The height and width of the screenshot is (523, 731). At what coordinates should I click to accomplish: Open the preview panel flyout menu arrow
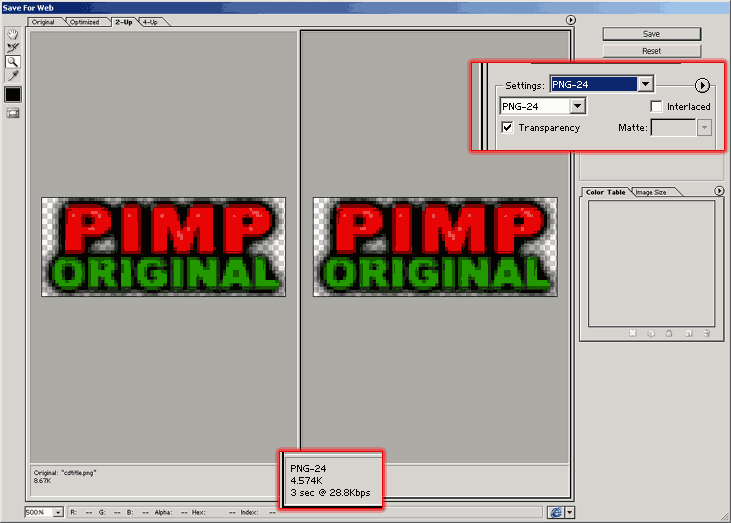click(571, 20)
